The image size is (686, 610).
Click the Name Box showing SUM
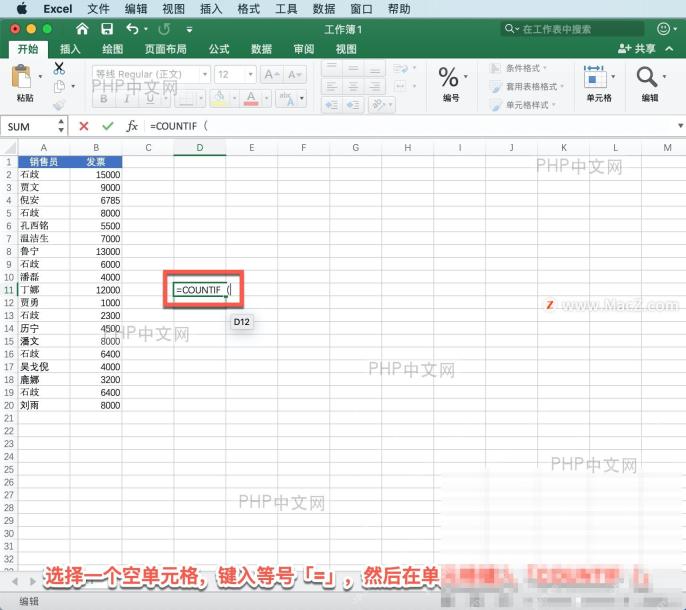[x=29, y=127]
